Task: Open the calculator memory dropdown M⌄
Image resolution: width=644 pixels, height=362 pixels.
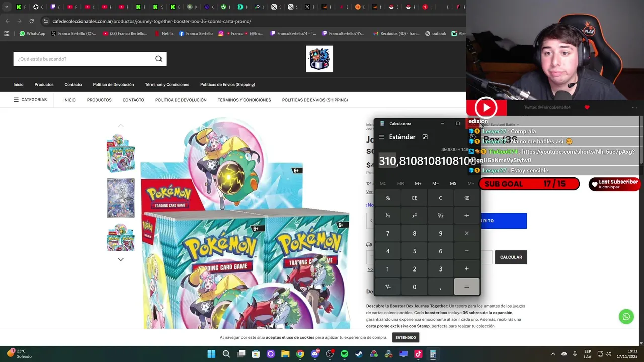Action: click(470, 183)
